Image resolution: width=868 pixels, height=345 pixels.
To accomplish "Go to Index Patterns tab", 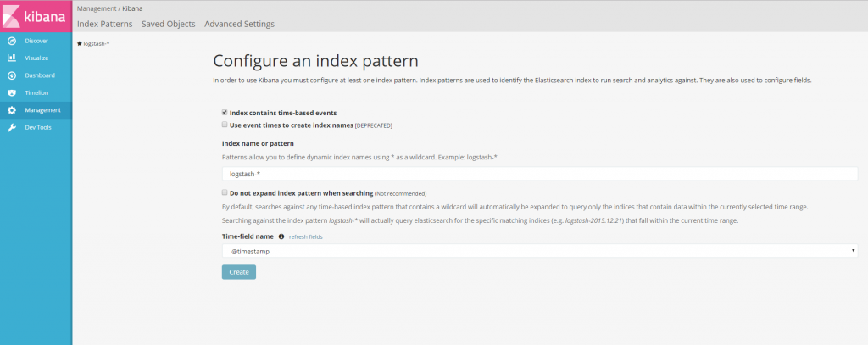I will click(104, 24).
